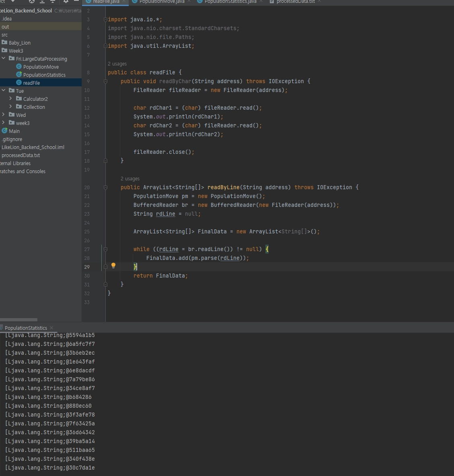Screen dimensions: 454x476
Task: Click the Collapse All icon in Project toolbar
Action: [x=52, y=2]
